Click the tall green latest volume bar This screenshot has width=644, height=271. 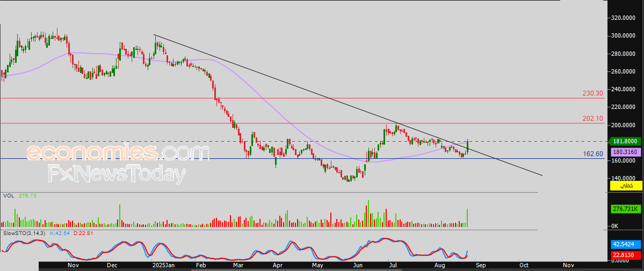click(x=467, y=218)
